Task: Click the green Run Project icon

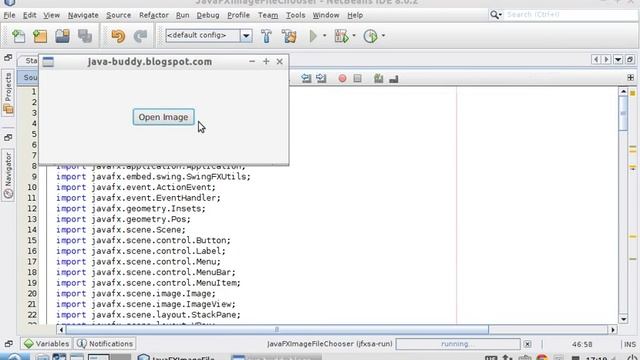Action: coord(313,36)
